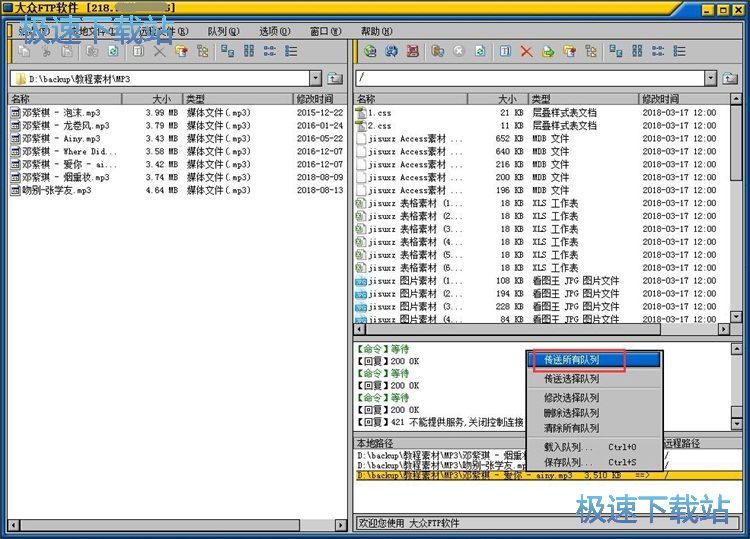Choose 传送所有队列 in the context menu
This screenshot has height=539, width=750.
(x=594, y=360)
